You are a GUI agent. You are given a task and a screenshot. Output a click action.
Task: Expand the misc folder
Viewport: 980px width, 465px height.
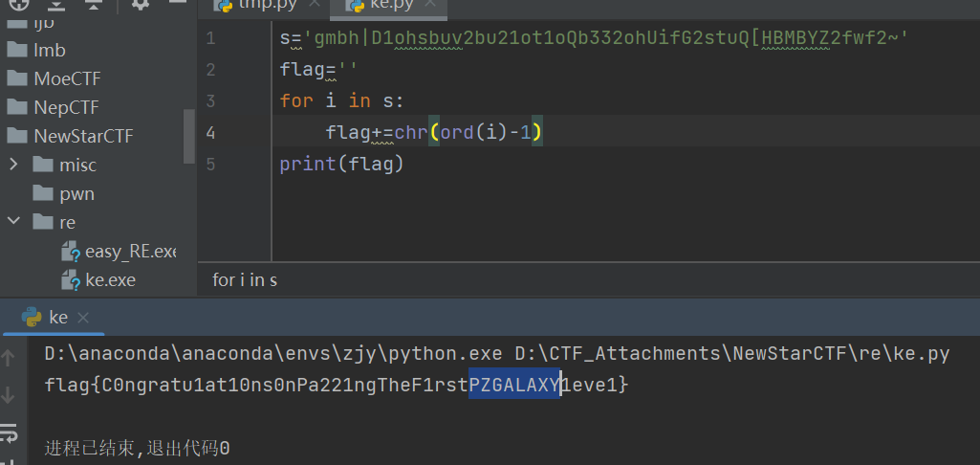tap(13, 165)
